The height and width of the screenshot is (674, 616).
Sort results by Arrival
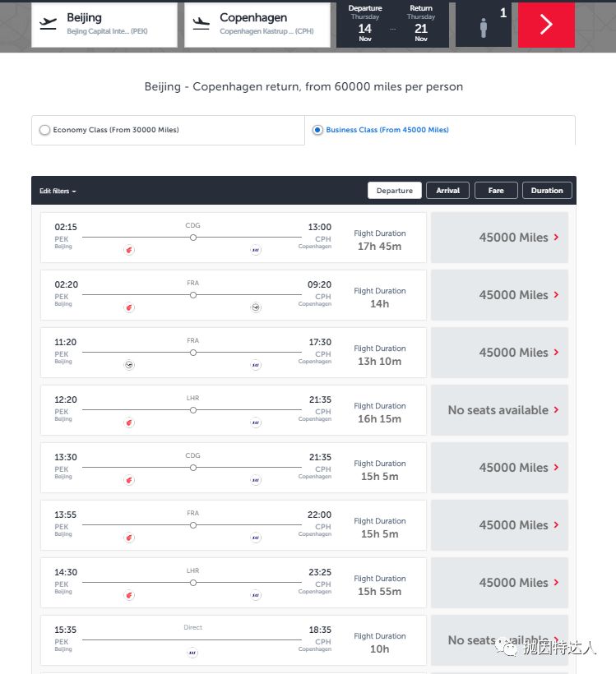click(447, 191)
